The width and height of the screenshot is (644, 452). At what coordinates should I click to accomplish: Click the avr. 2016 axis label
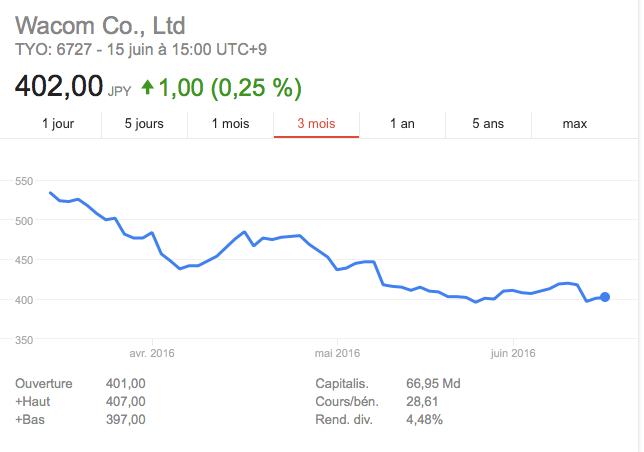tap(152, 353)
